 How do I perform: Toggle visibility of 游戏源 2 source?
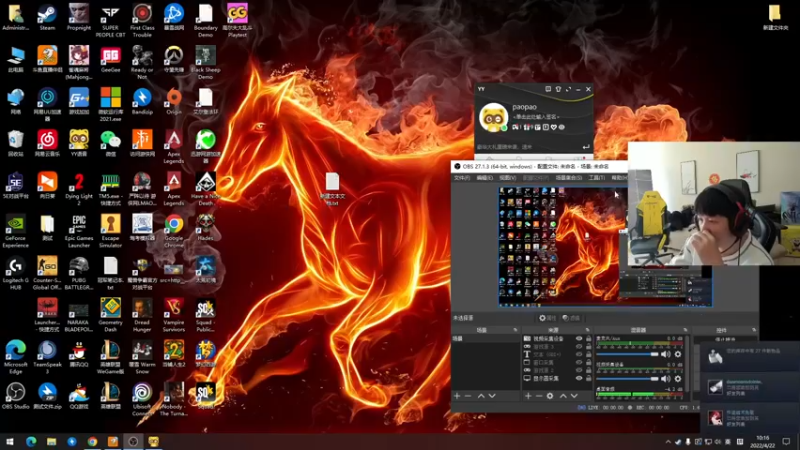579,370
